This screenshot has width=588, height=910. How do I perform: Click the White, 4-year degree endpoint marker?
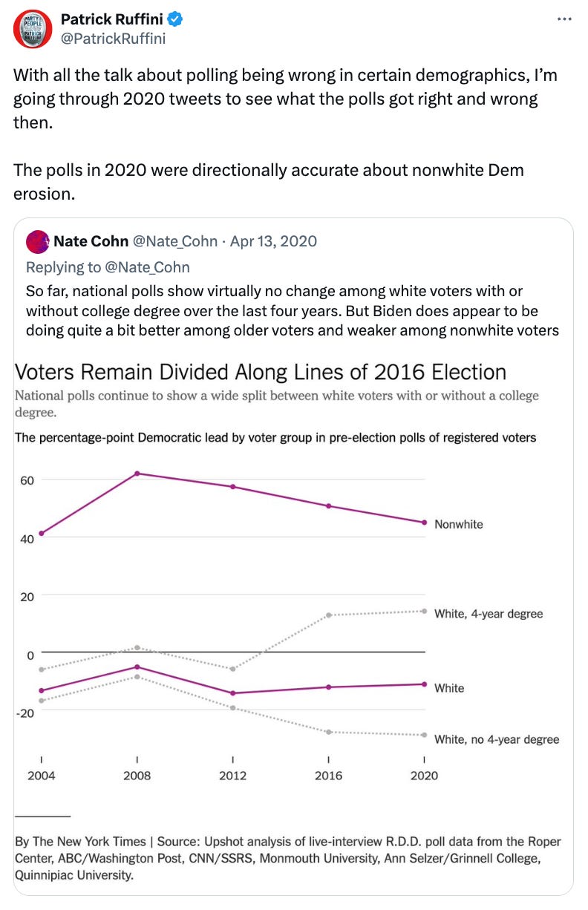[423, 611]
